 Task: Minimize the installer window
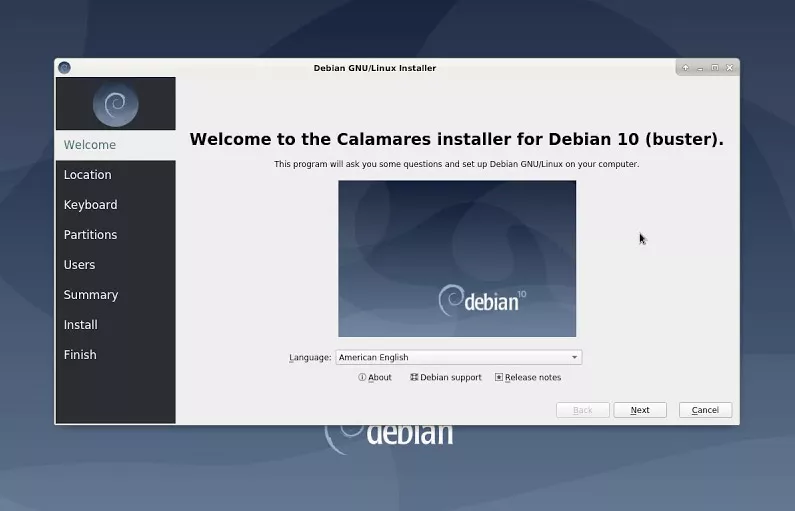pos(700,67)
